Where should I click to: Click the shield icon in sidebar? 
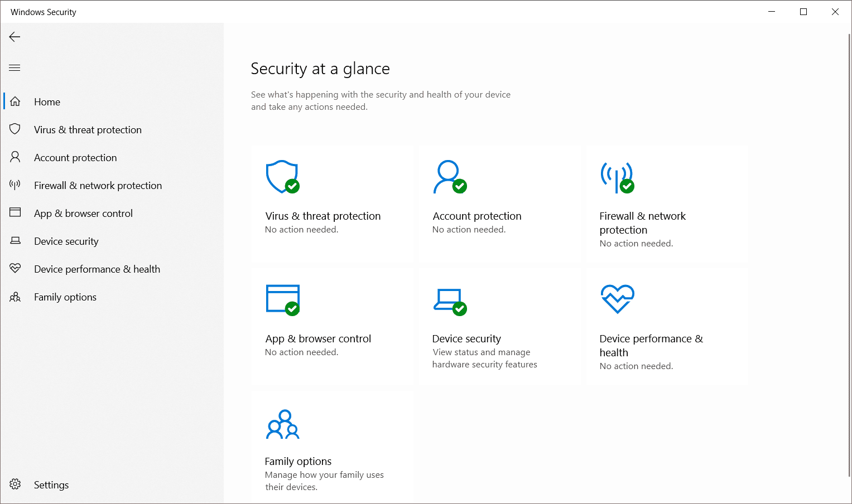(15, 129)
